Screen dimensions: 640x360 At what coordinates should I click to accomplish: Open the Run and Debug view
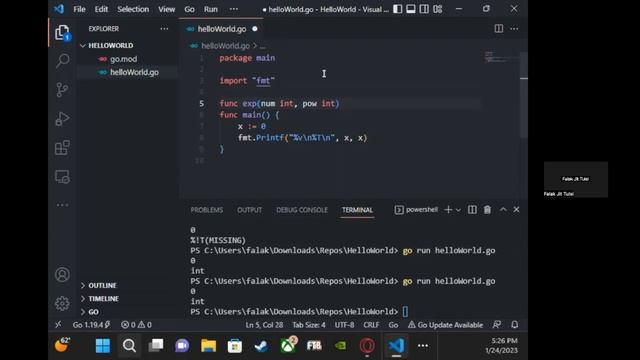tap(62, 119)
